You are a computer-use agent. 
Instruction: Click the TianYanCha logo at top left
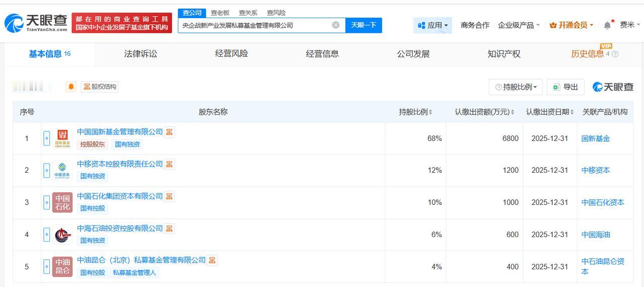pyautogui.click(x=36, y=23)
